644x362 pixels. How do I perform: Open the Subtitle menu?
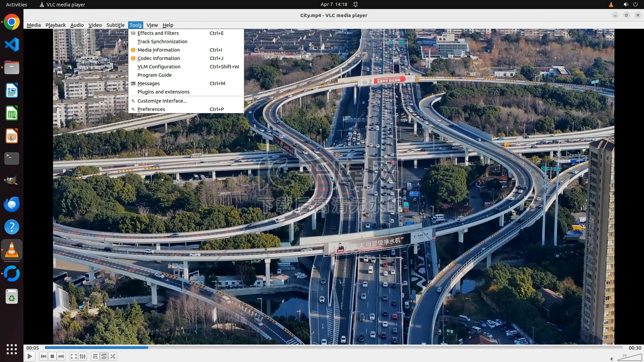click(x=115, y=25)
